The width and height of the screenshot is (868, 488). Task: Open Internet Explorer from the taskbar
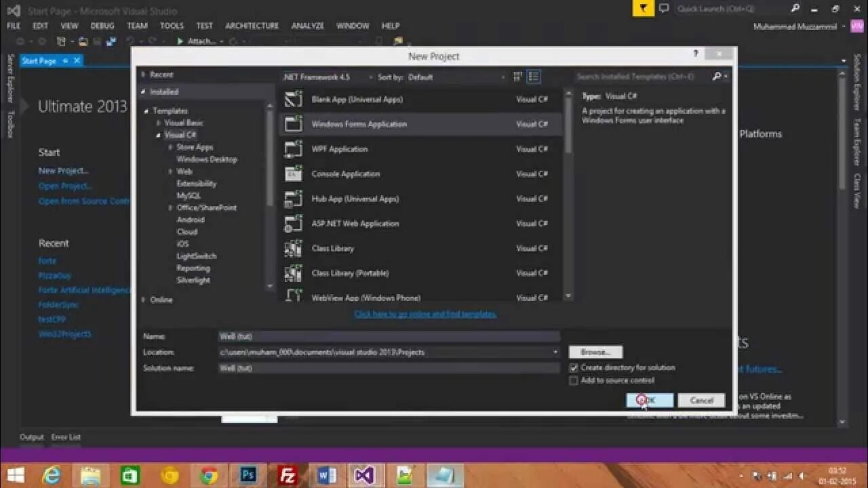(52, 475)
